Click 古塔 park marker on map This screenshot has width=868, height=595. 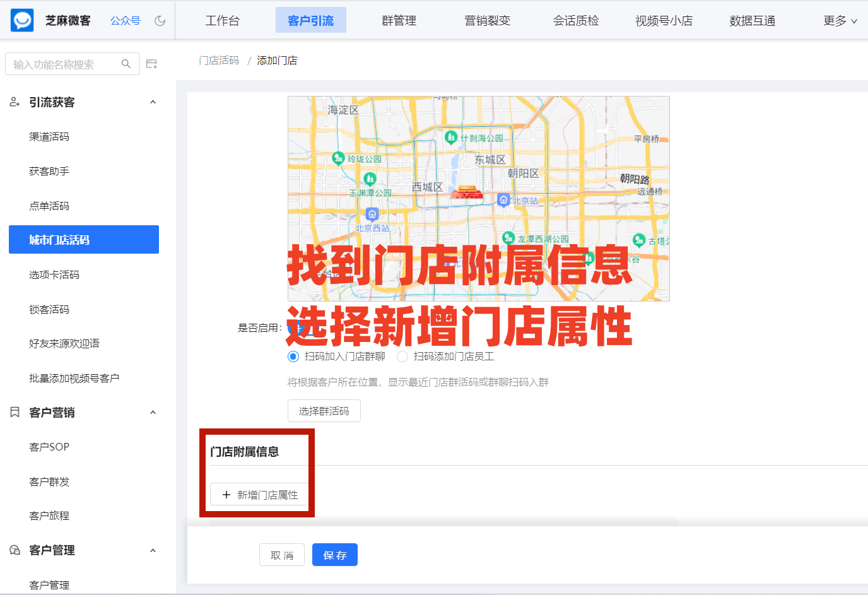click(639, 240)
